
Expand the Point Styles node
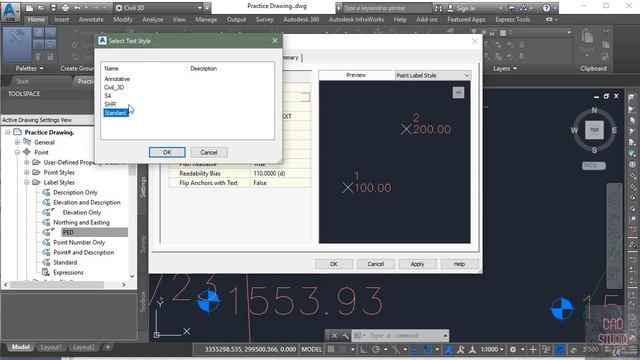27,172
